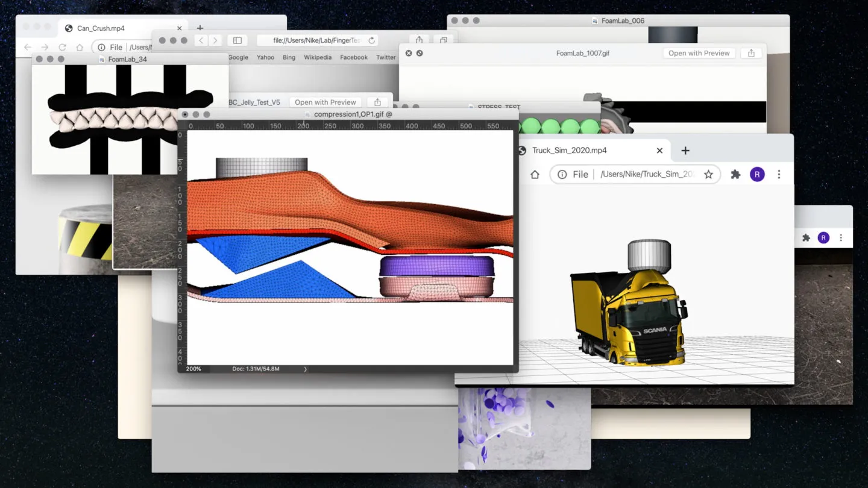Click the home icon in Truck_Sim browser
868x488 pixels.
pyautogui.click(x=535, y=174)
